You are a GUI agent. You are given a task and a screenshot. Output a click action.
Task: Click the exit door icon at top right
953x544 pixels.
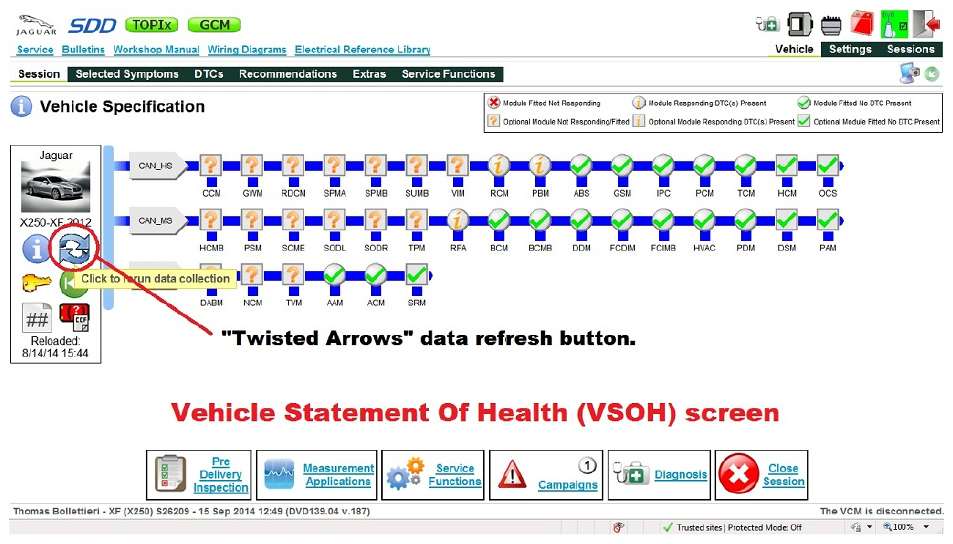point(926,24)
